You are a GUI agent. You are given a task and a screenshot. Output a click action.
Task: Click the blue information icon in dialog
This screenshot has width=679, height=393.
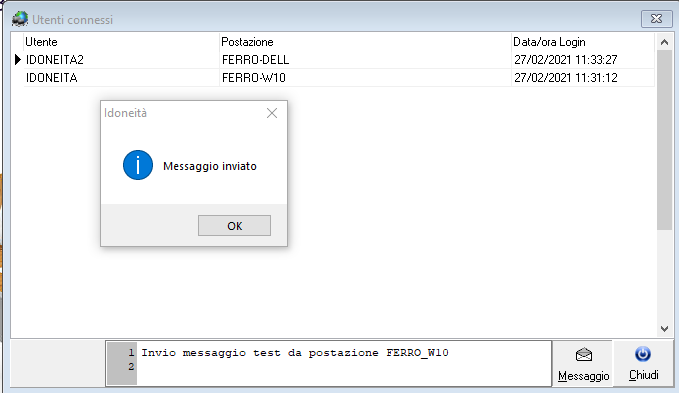138,165
